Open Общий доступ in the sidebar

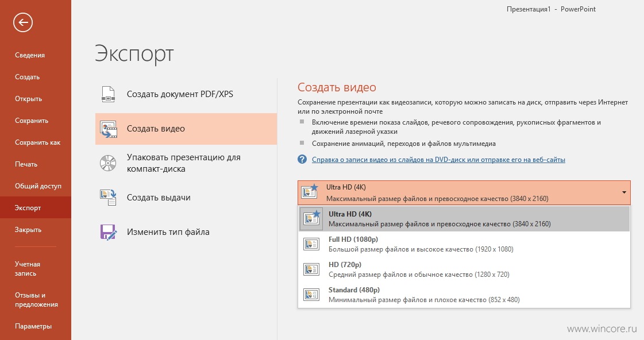point(38,186)
